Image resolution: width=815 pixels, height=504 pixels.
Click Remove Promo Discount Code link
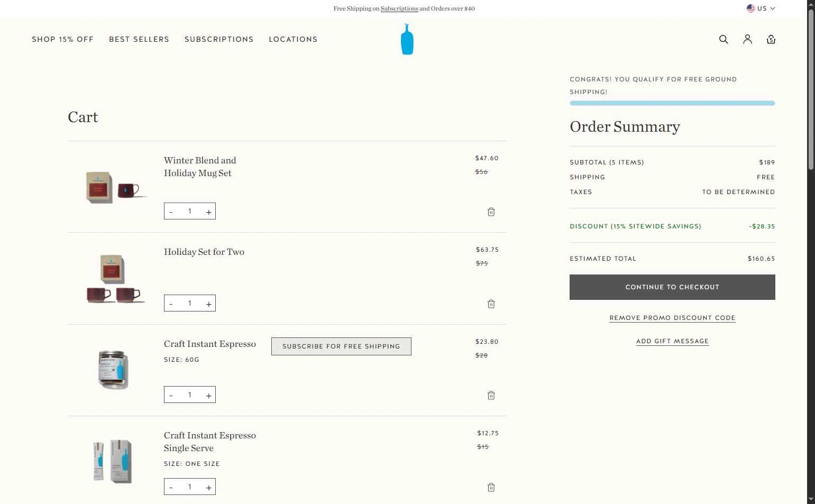[672, 318]
